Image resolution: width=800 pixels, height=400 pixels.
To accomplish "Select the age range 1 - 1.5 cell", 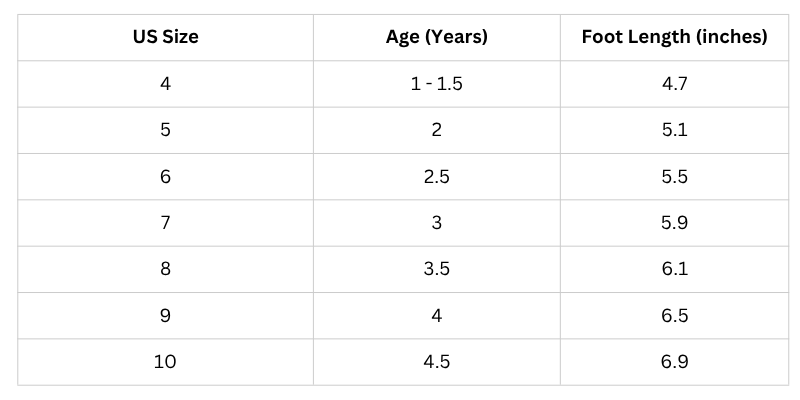I will pos(437,84).
